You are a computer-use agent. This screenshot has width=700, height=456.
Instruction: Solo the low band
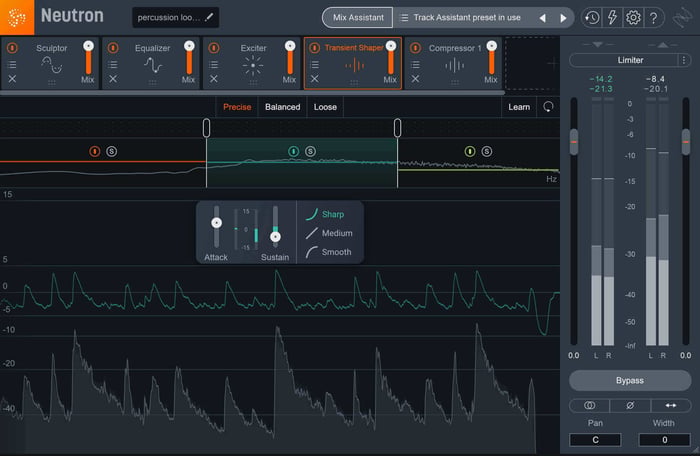click(112, 151)
